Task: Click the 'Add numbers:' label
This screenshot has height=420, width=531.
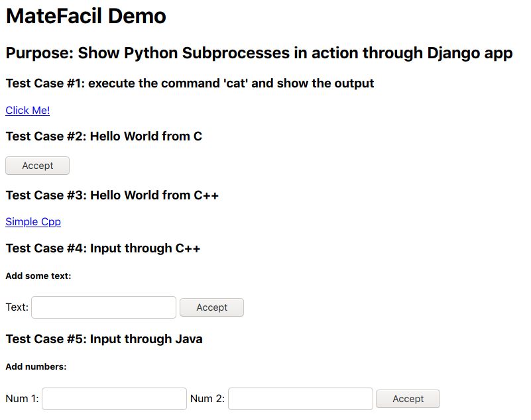Action: pyautogui.click(x=36, y=366)
